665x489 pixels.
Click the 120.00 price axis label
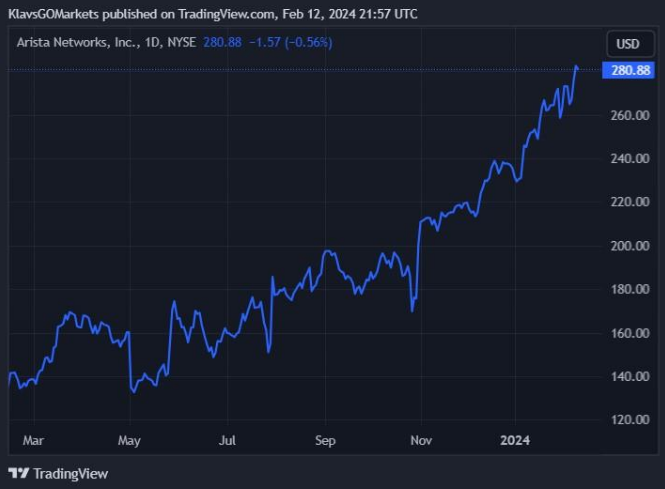pos(630,420)
